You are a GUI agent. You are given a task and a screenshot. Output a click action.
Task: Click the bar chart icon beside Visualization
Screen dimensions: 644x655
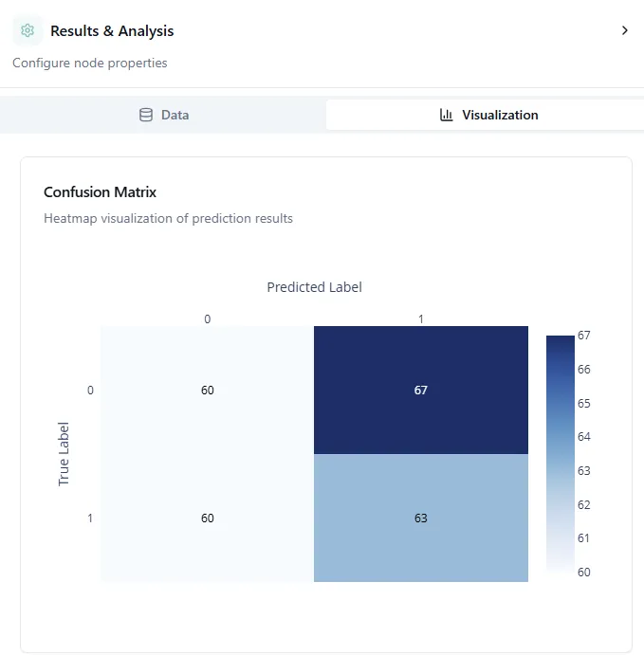coord(447,115)
